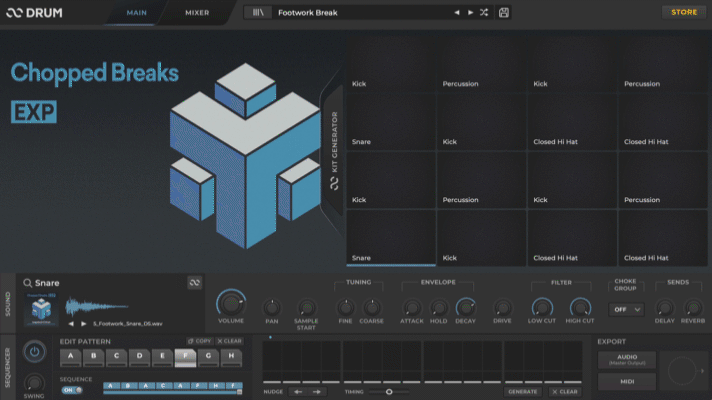Nudge pattern left arrow

(298, 391)
